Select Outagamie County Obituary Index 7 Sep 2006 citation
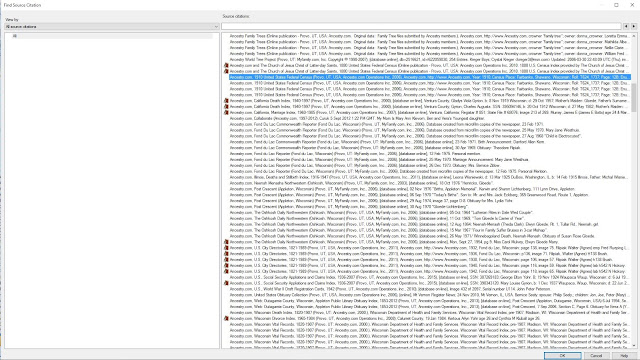 [x=429, y=307]
